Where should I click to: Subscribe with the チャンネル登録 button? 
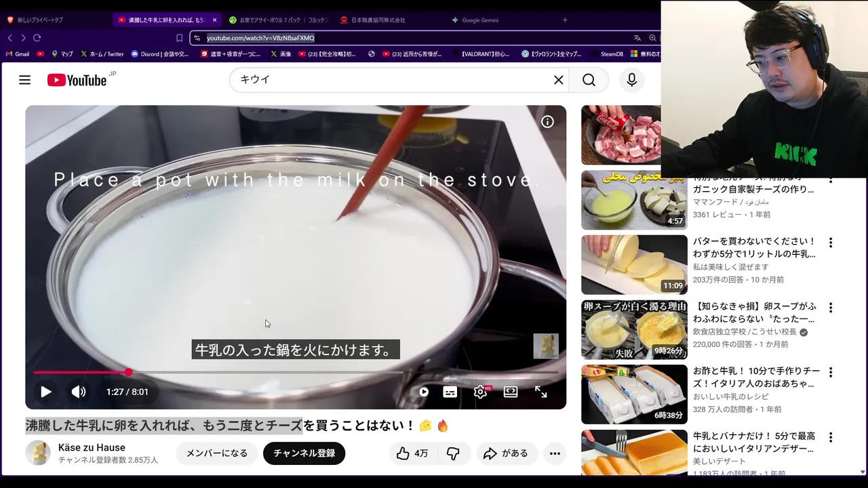304,453
